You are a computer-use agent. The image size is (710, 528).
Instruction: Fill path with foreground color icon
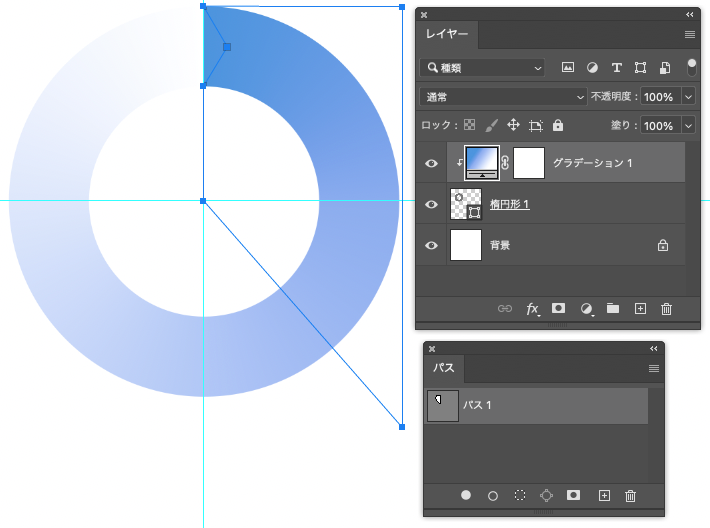point(465,495)
